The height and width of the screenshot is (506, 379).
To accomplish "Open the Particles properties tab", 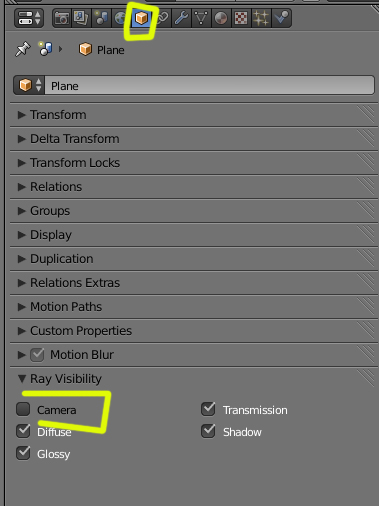I will tap(261, 18).
